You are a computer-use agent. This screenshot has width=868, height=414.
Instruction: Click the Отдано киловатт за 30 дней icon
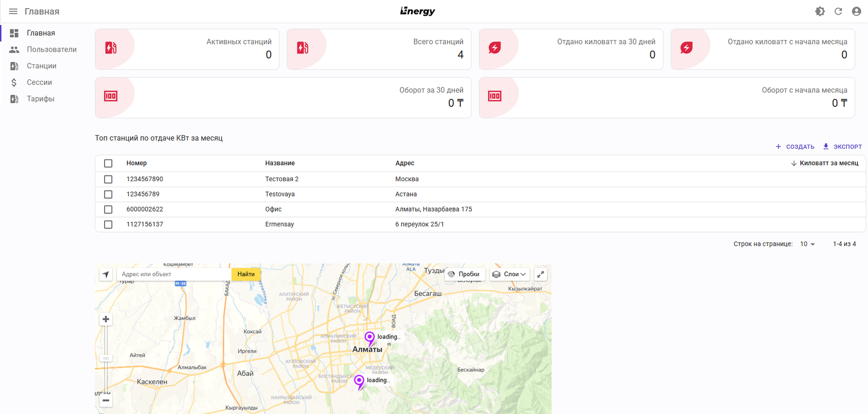[495, 48]
